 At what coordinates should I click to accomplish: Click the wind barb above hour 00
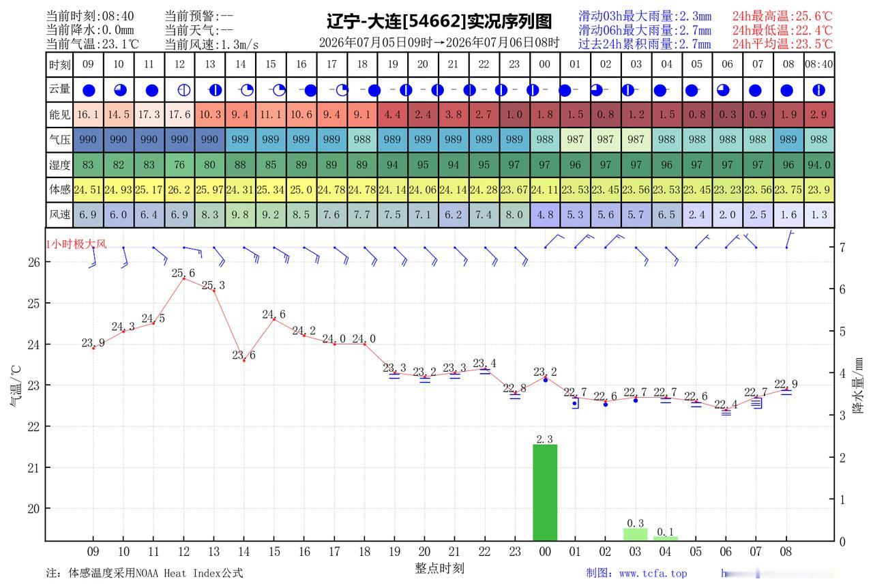click(554, 241)
